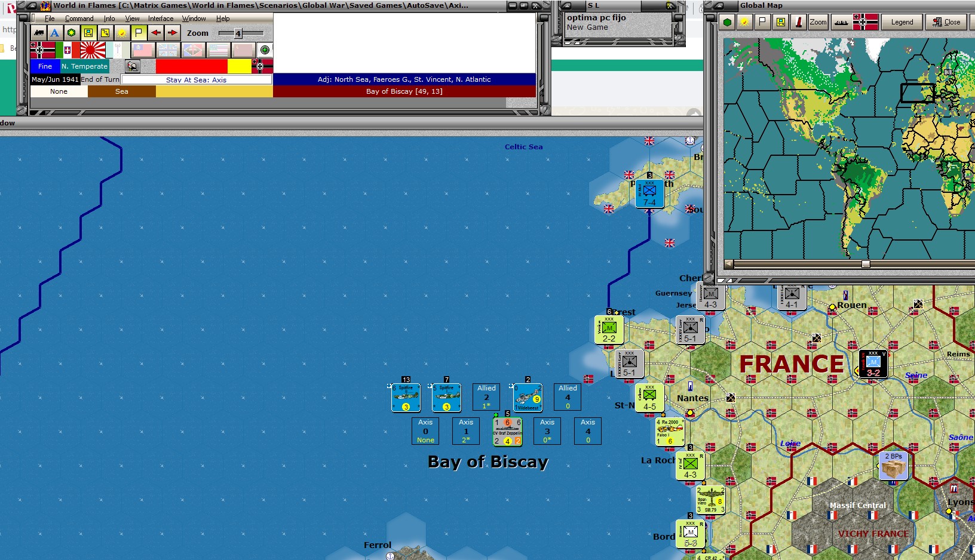Image resolution: width=975 pixels, height=560 pixels.
Task: Click the Allied 2 sea box section
Action: (x=487, y=397)
